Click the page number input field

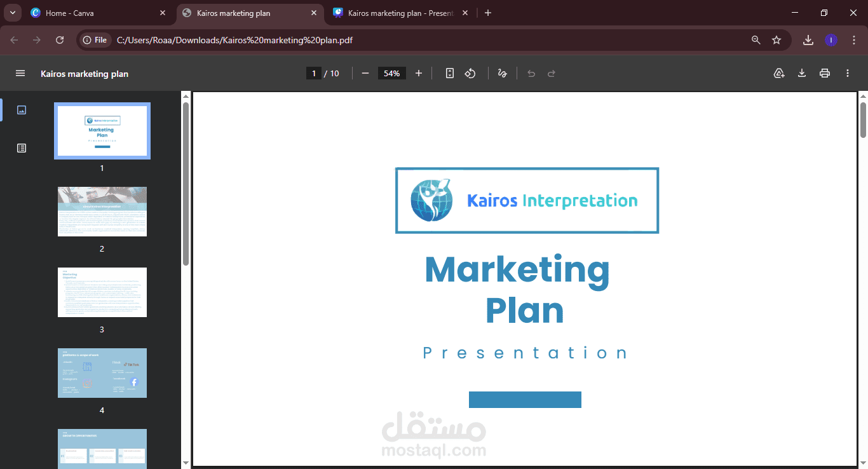pyautogui.click(x=313, y=74)
